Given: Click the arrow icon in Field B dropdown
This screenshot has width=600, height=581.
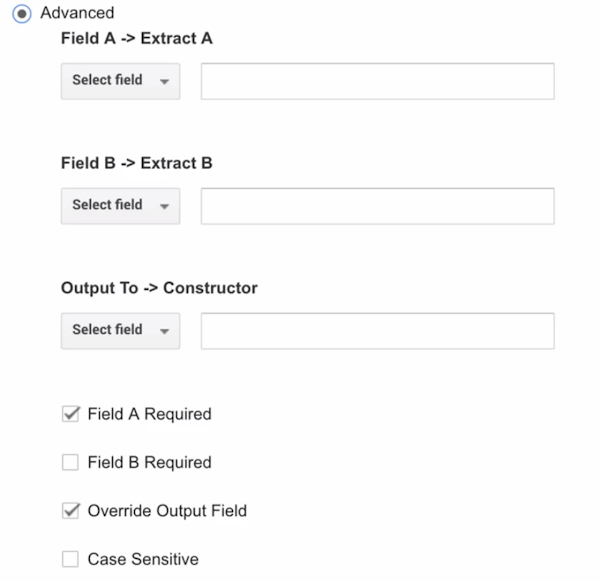Looking at the screenshot, I should tap(163, 206).
